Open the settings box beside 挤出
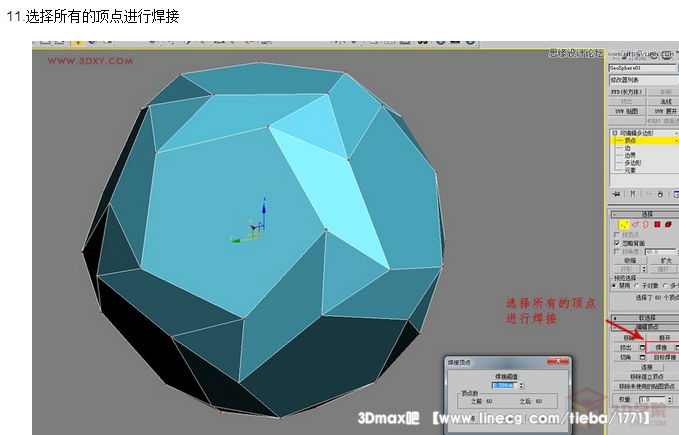 pyautogui.click(x=641, y=346)
